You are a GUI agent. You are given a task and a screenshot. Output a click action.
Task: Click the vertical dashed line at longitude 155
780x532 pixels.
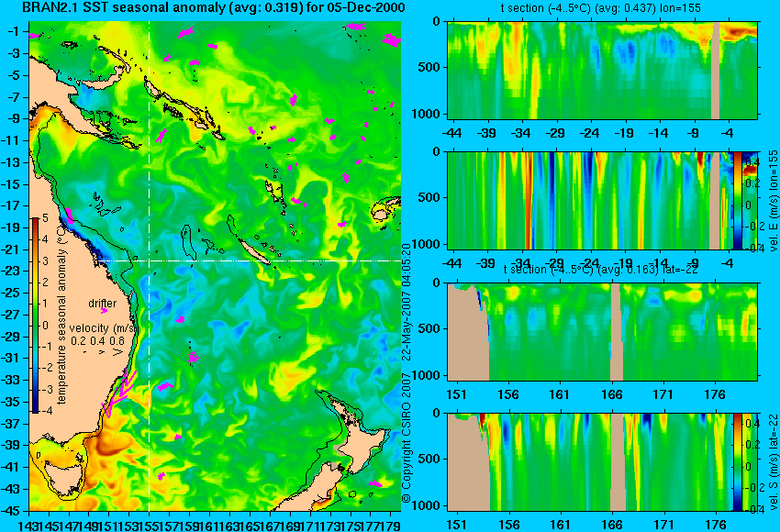(x=150, y=266)
